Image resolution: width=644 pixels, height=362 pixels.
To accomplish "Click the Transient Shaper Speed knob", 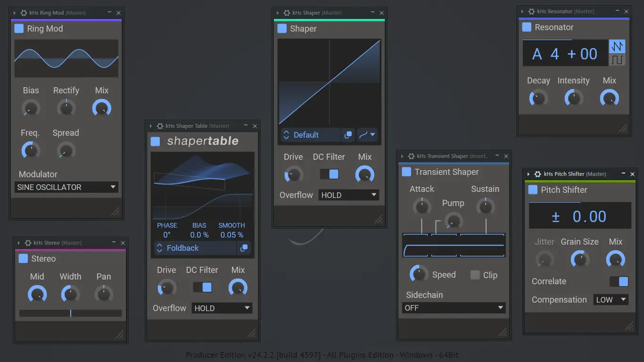I will 419,274.
